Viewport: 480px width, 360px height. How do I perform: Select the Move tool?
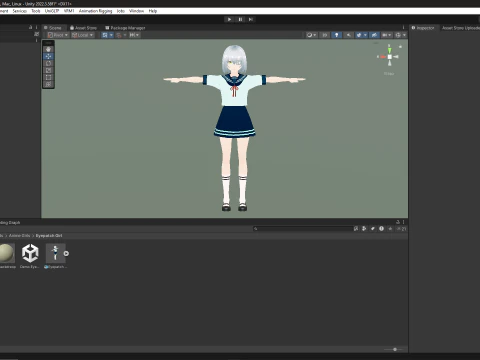(x=48, y=56)
